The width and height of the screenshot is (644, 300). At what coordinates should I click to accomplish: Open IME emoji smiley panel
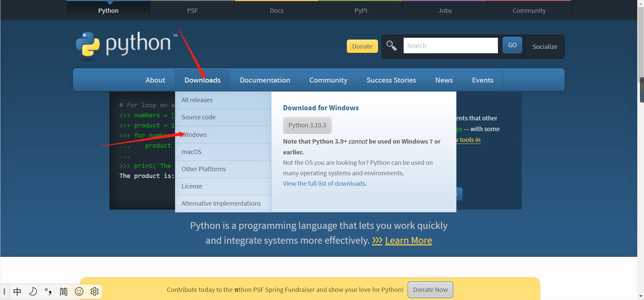(x=79, y=292)
